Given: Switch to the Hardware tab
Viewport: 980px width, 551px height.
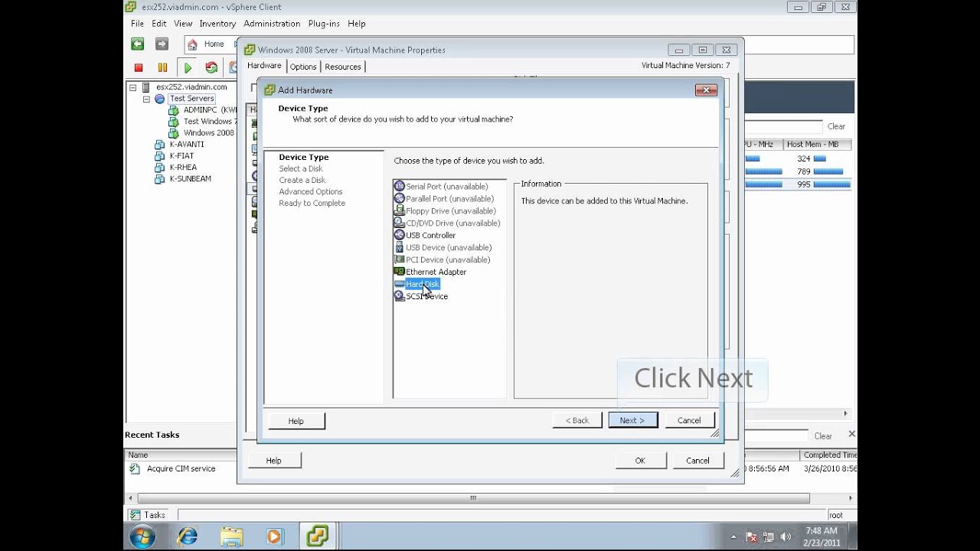Looking at the screenshot, I should [264, 66].
